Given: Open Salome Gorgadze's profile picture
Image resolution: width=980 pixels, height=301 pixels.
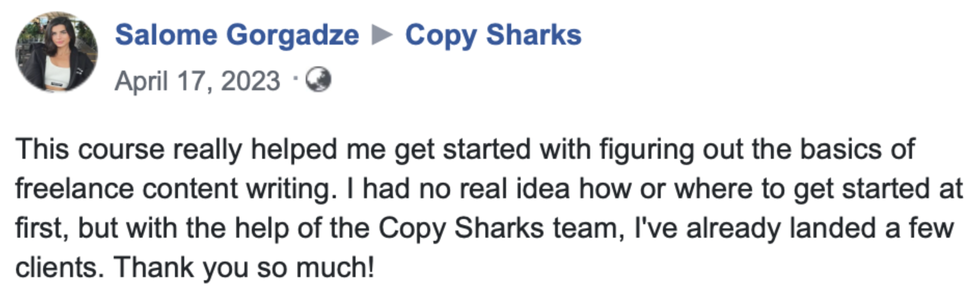Looking at the screenshot, I should tap(56, 52).
